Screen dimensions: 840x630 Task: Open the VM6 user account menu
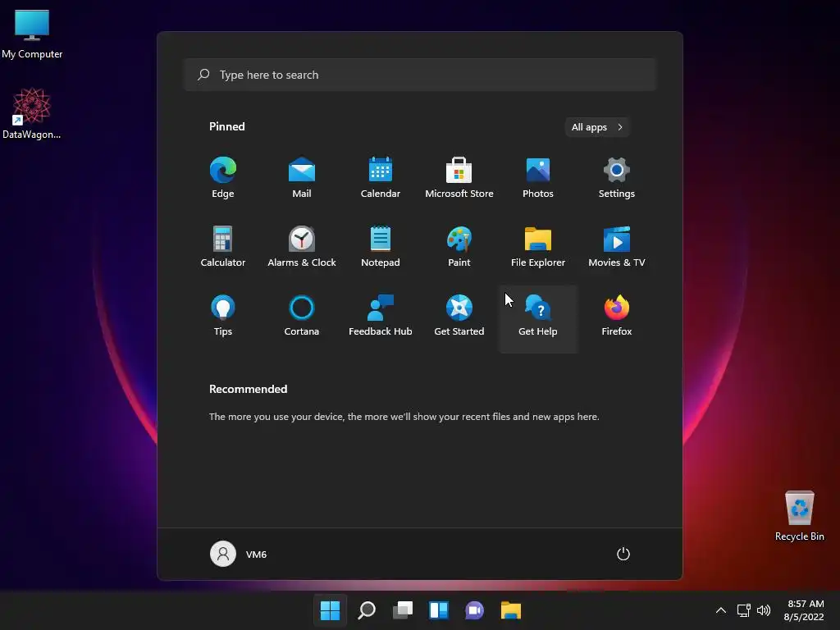click(239, 554)
